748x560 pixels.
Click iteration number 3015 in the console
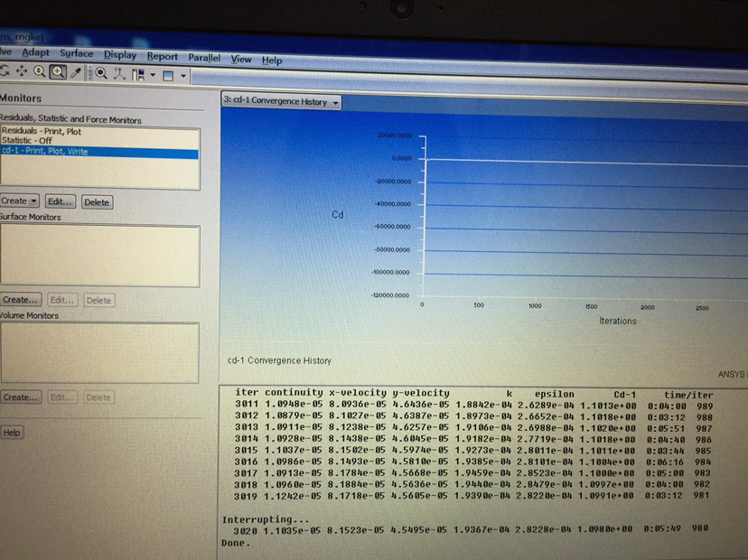click(x=246, y=450)
